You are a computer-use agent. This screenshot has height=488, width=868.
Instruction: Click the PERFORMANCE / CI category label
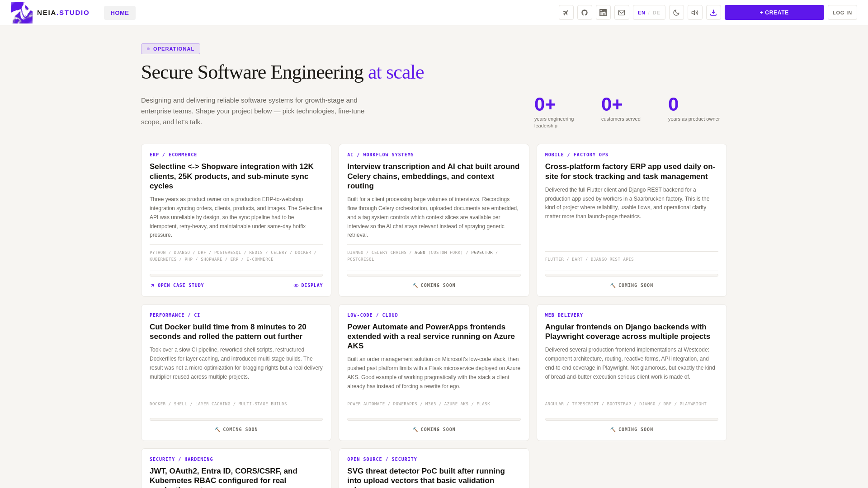(175, 315)
